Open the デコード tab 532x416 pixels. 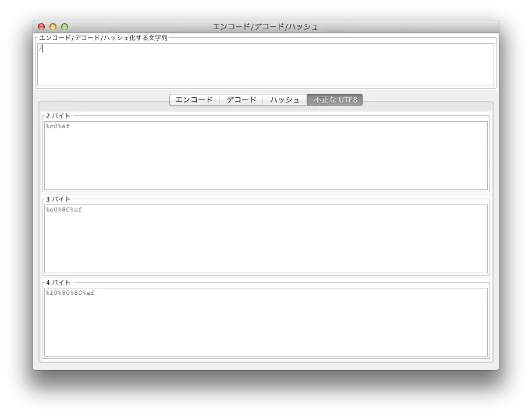point(241,100)
